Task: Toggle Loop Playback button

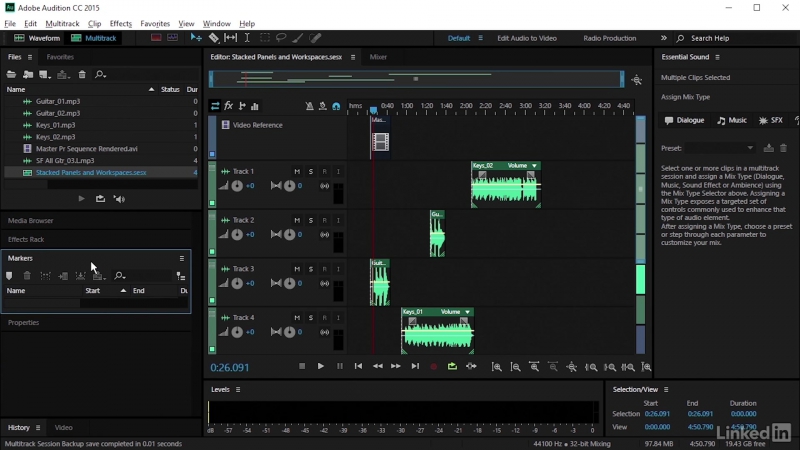Action: pos(452,366)
